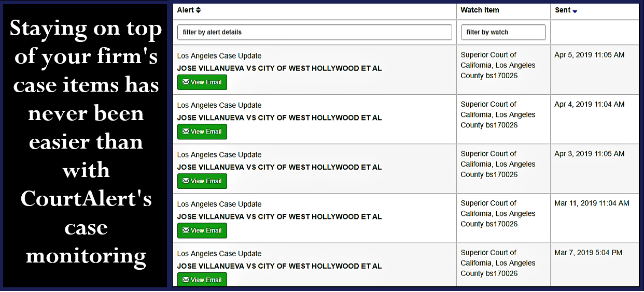This screenshot has height=292, width=644.
Task: View Email for the Apr 4, 2019 alert
Action: tap(202, 132)
